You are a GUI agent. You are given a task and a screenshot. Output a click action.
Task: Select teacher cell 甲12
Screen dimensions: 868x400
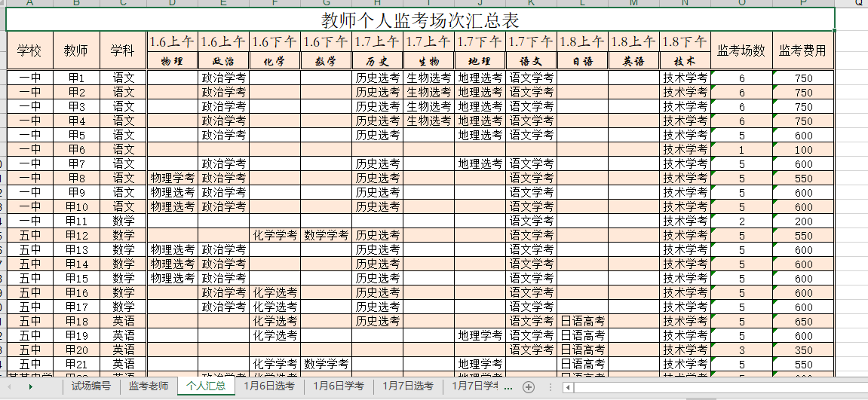click(x=76, y=236)
